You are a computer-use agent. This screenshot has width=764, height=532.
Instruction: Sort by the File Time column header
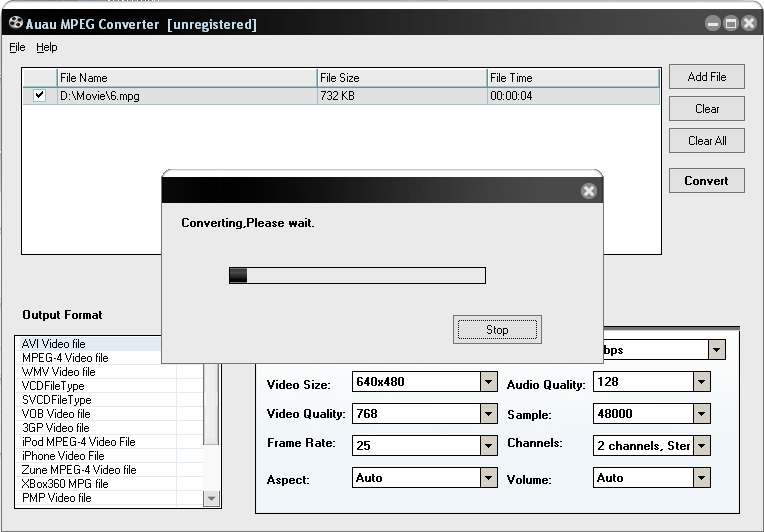[x=573, y=78]
